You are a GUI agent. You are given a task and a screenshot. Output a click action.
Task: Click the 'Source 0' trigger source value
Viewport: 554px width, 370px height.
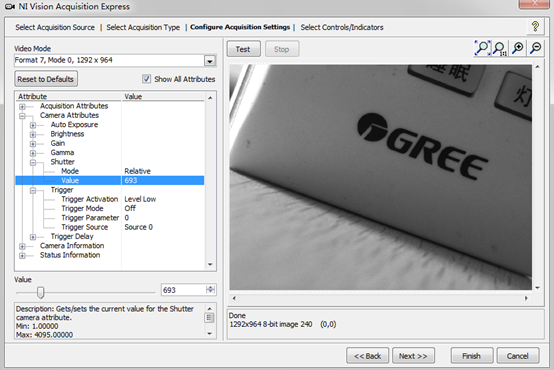point(138,227)
